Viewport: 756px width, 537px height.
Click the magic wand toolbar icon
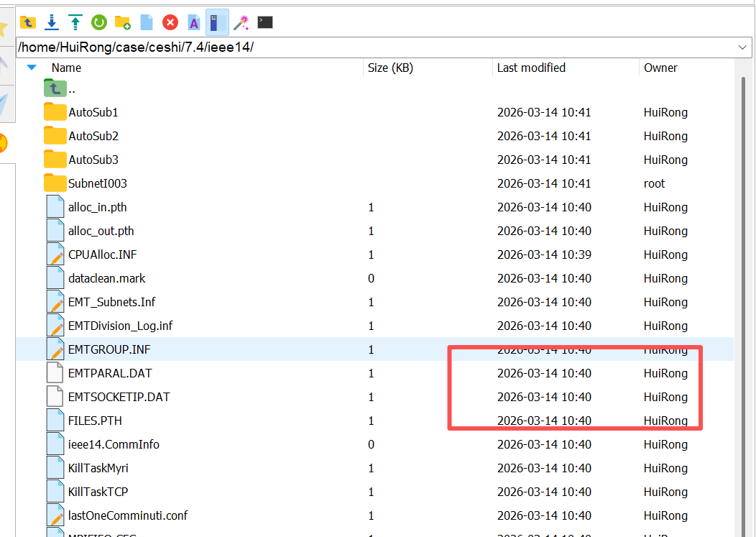coord(241,22)
